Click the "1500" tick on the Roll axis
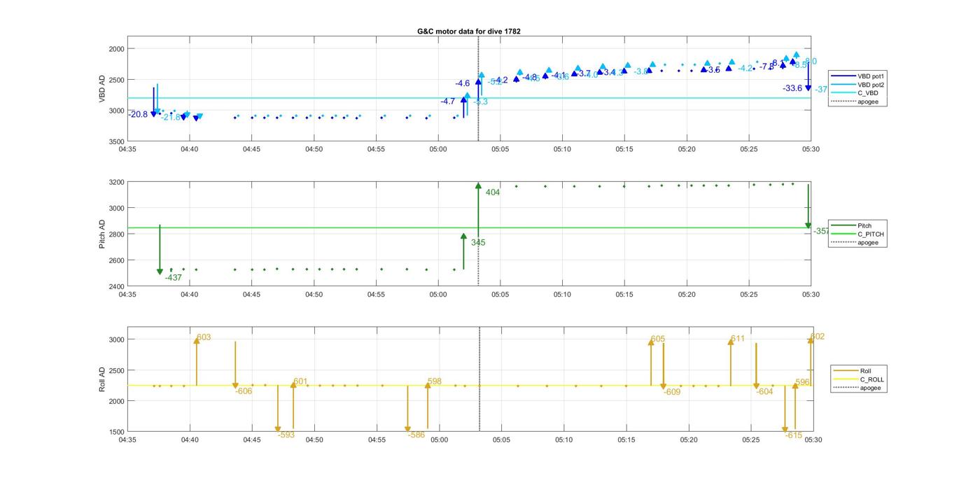This screenshot has height=485, width=980. [115, 432]
